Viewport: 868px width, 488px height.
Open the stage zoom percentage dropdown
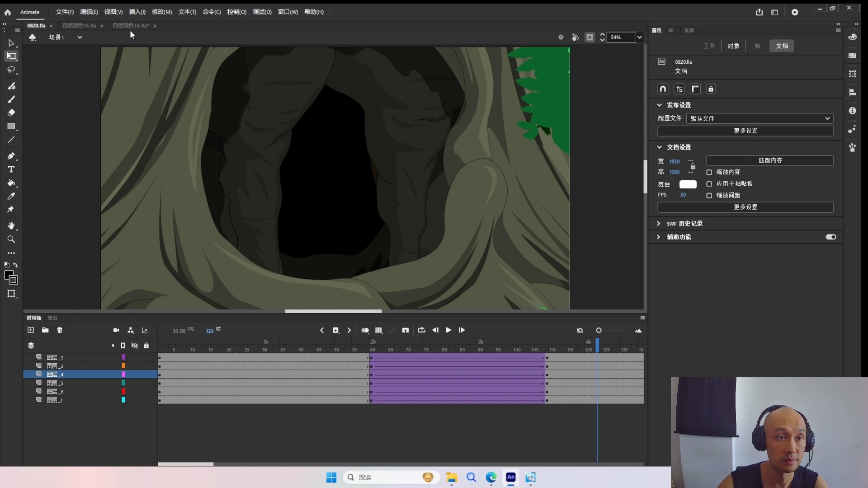[x=639, y=38]
